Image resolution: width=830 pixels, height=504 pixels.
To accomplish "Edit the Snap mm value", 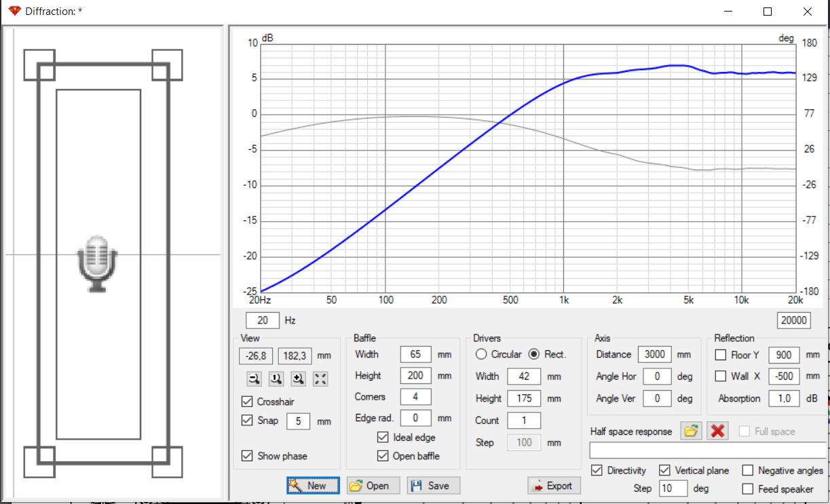I will [x=298, y=421].
